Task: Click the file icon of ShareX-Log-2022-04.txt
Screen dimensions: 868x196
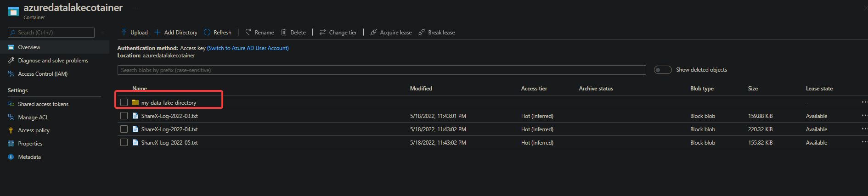Action: tap(135, 129)
